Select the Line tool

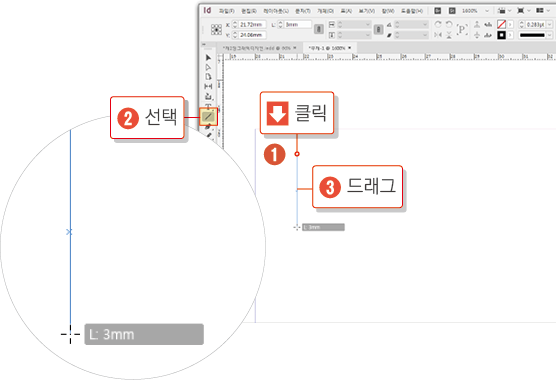(x=208, y=116)
